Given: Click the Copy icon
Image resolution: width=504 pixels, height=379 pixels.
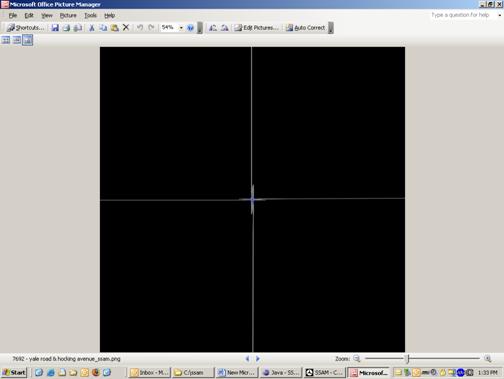Looking at the screenshot, I should (x=103, y=28).
